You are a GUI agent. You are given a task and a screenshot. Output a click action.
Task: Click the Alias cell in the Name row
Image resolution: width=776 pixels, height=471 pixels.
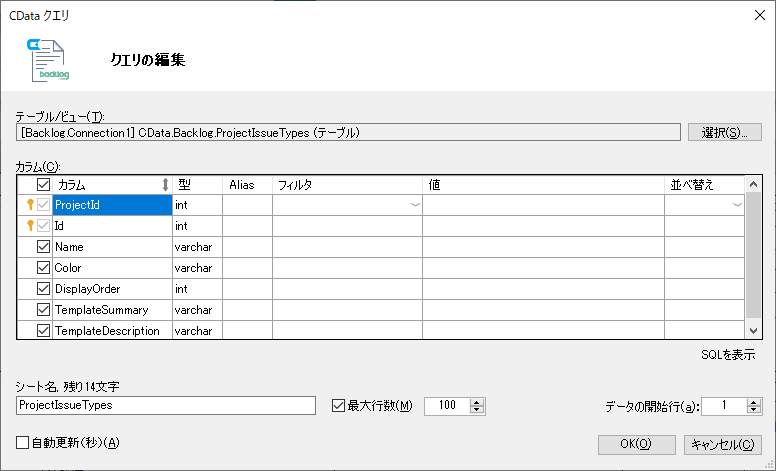click(x=247, y=247)
